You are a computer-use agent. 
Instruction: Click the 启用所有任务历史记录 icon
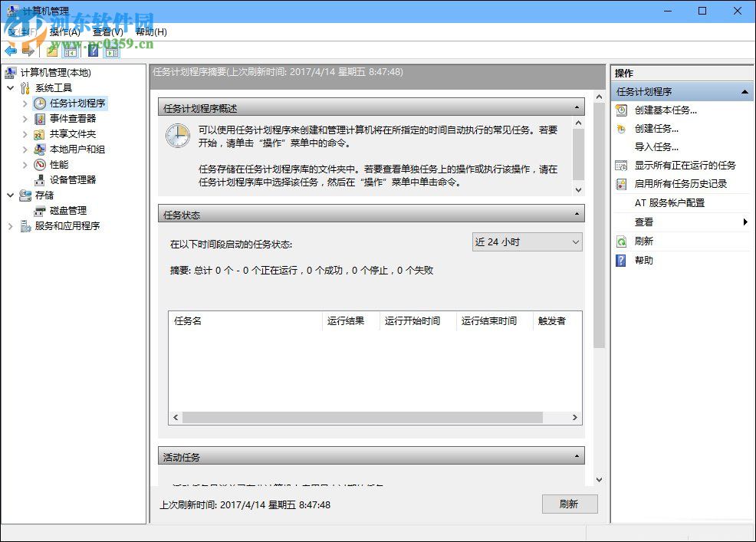coord(621,184)
